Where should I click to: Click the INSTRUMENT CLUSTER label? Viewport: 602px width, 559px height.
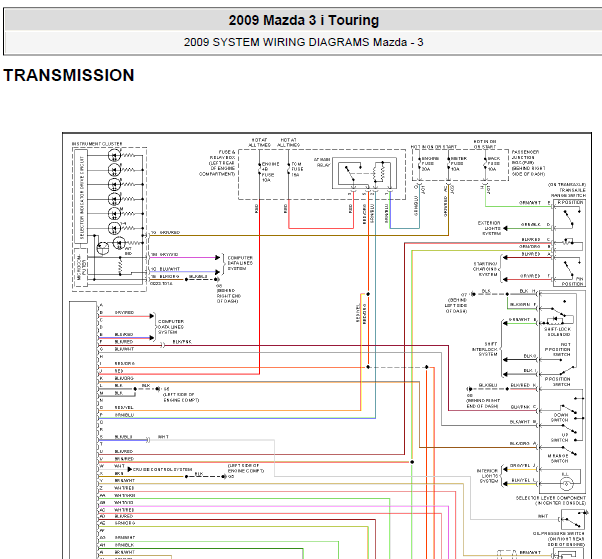click(97, 144)
